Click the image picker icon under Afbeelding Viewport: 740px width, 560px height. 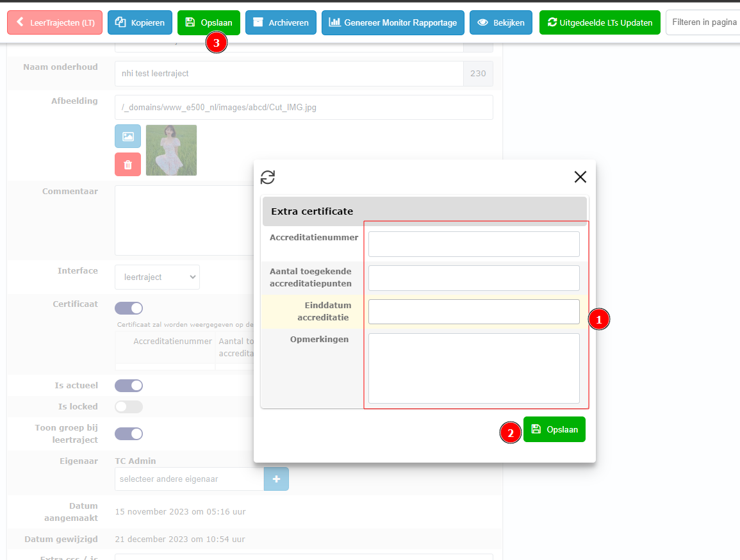click(x=127, y=136)
